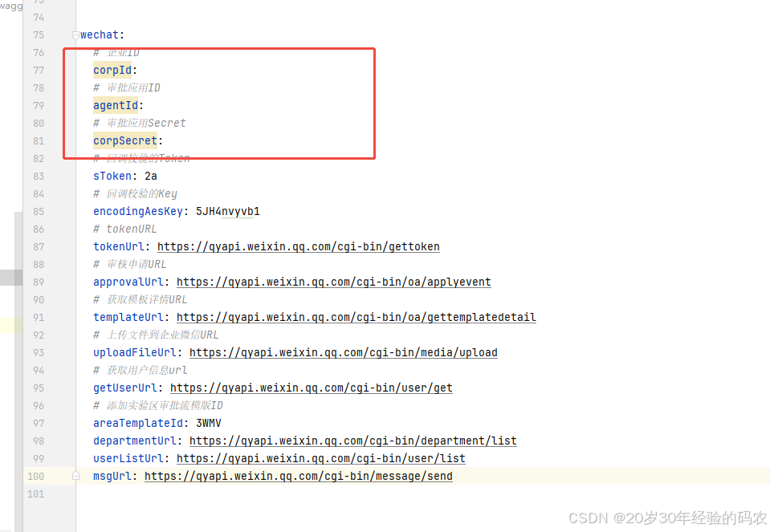The height and width of the screenshot is (532, 770).
Task: Place cursor on the agentId key
Action: pos(116,105)
